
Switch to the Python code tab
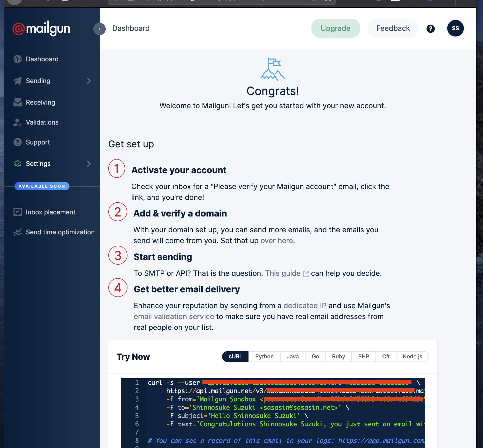tap(264, 357)
